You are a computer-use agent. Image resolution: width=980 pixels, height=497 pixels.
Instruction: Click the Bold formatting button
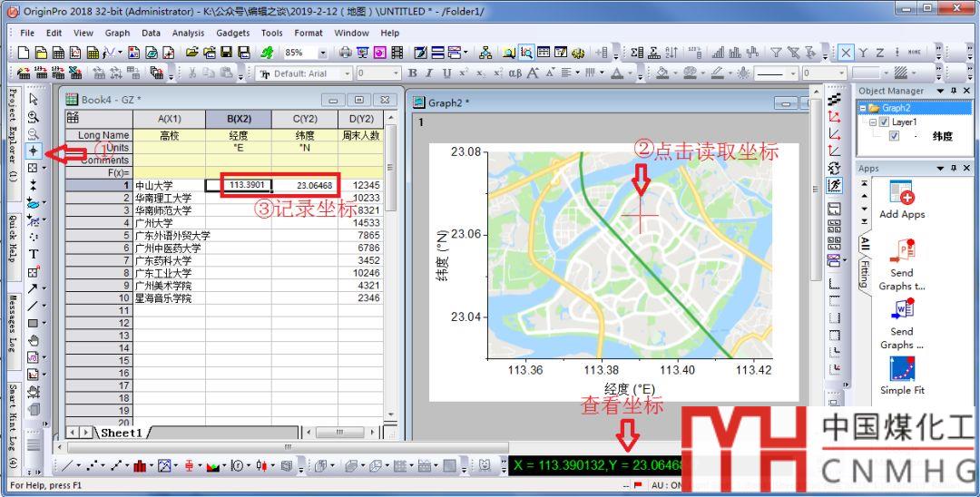point(413,73)
